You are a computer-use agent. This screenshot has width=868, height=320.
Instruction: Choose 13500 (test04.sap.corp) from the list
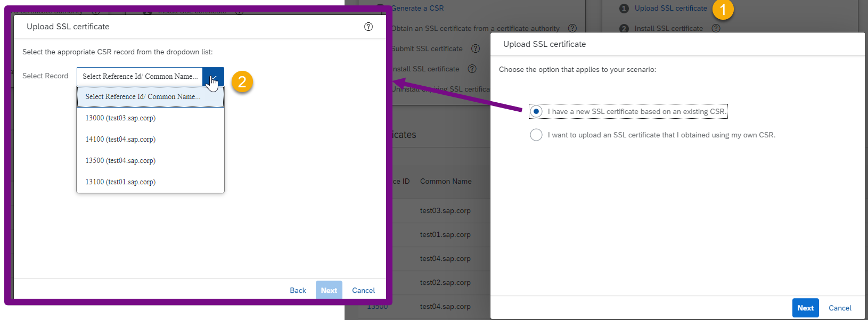coord(151,161)
